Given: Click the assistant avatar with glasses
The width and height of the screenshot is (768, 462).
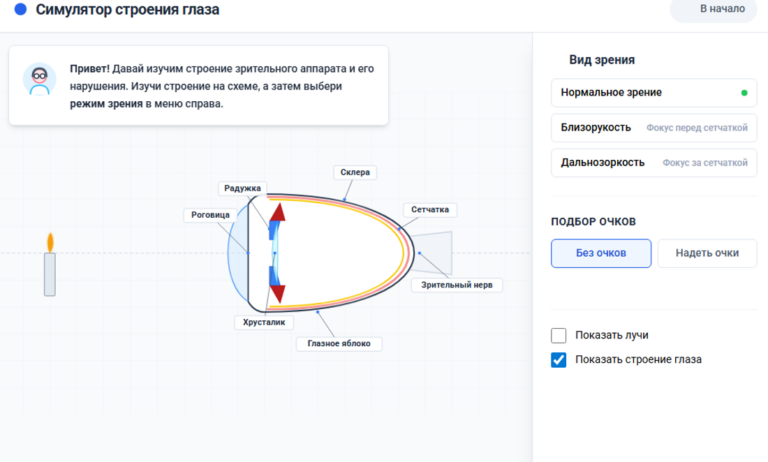Looking at the screenshot, I should (40, 79).
